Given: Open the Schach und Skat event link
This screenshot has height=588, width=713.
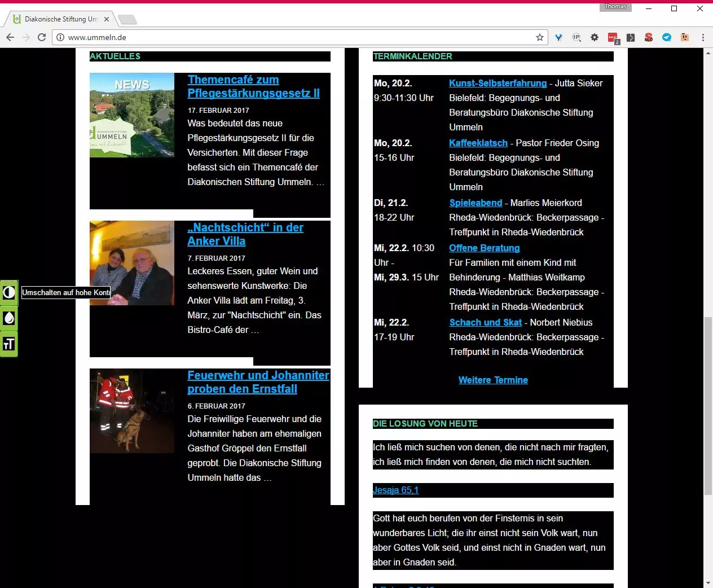Looking at the screenshot, I should coord(486,322).
